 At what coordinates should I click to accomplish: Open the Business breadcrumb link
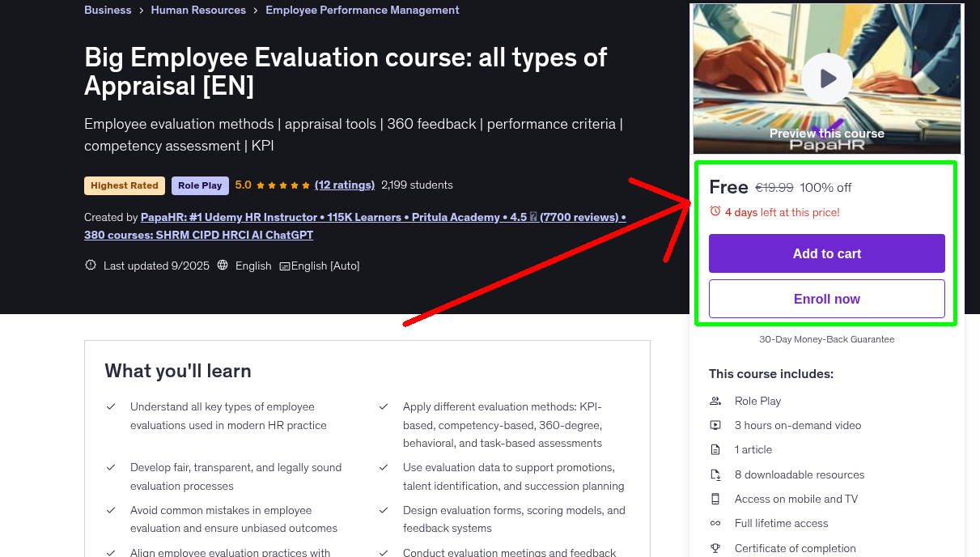[x=108, y=10]
